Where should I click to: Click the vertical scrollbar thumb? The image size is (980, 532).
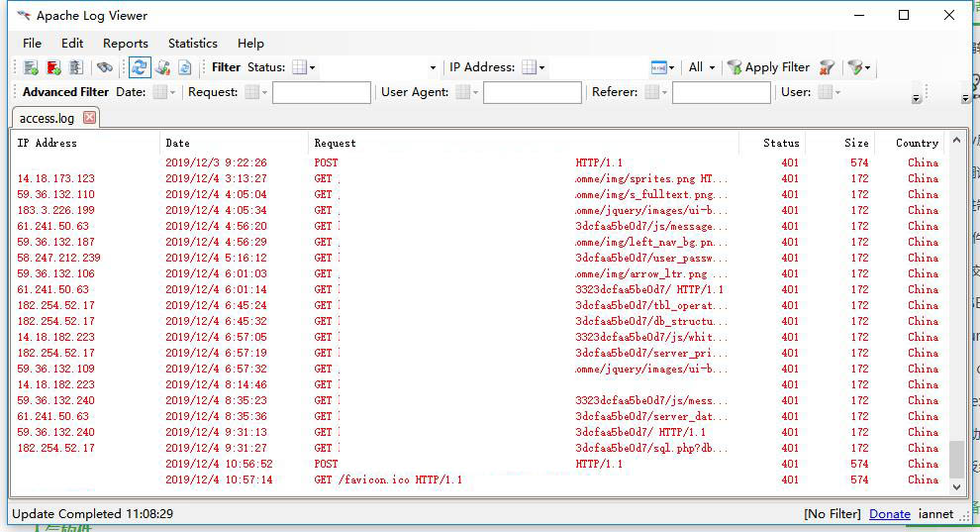[x=956, y=459]
